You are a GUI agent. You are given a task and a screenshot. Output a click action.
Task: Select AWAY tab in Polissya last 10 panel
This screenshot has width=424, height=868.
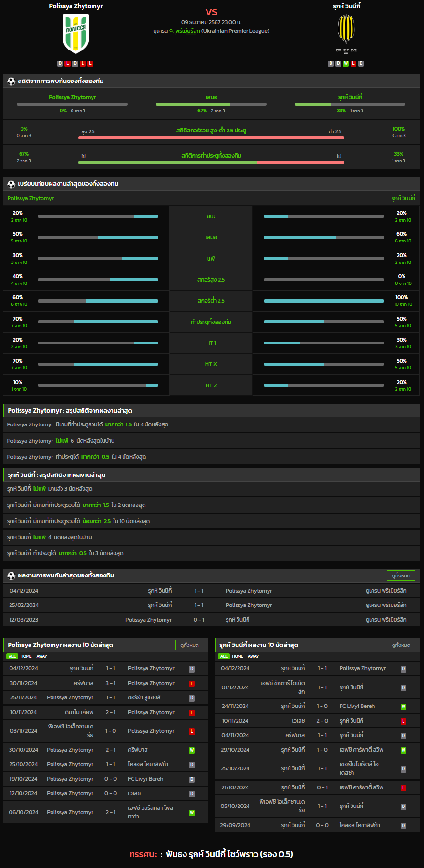(x=42, y=656)
